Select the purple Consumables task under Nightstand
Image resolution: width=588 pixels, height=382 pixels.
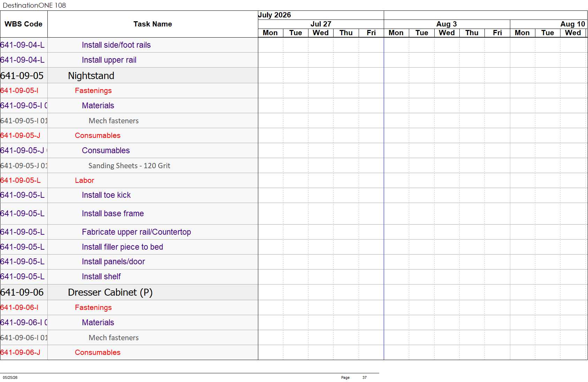point(106,150)
